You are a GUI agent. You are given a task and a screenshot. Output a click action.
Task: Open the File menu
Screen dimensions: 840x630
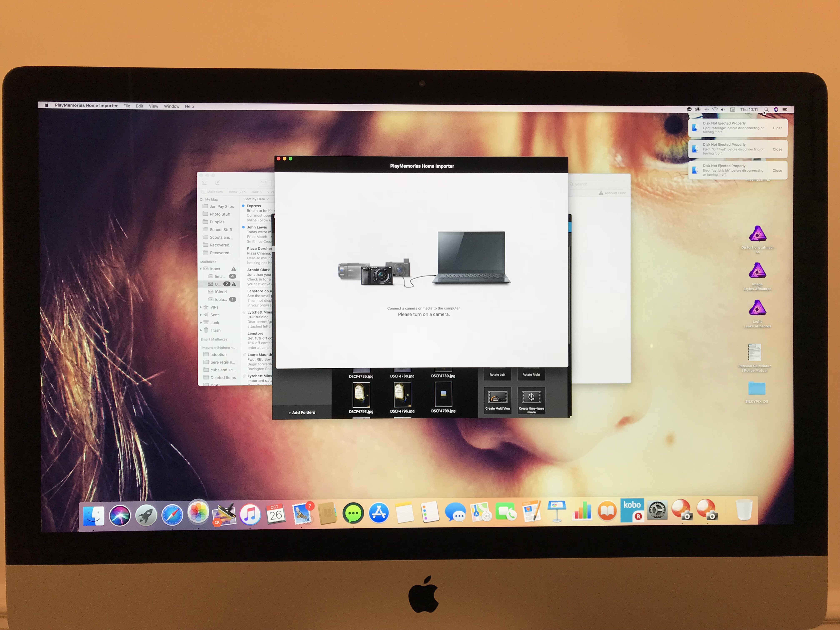127,106
